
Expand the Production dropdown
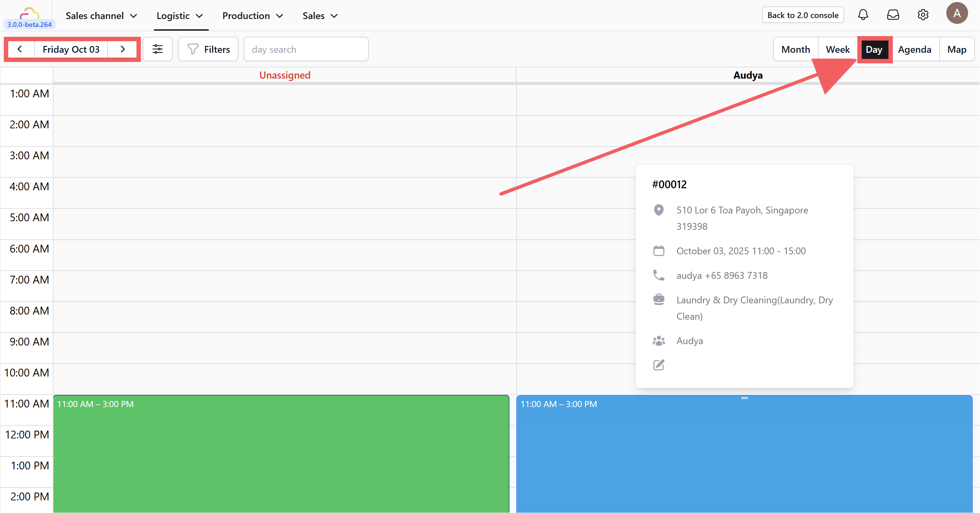point(252,16)
